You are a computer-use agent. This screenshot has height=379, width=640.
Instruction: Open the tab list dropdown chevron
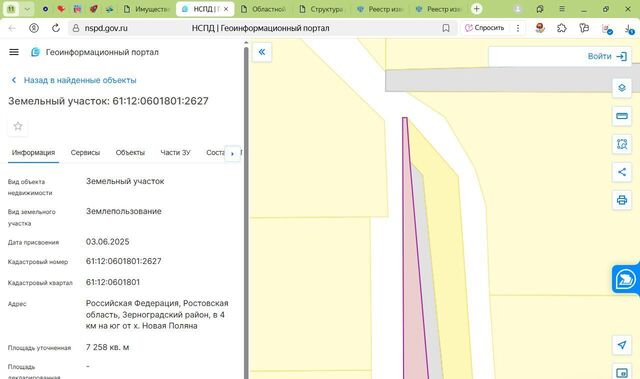coord(27,9)
